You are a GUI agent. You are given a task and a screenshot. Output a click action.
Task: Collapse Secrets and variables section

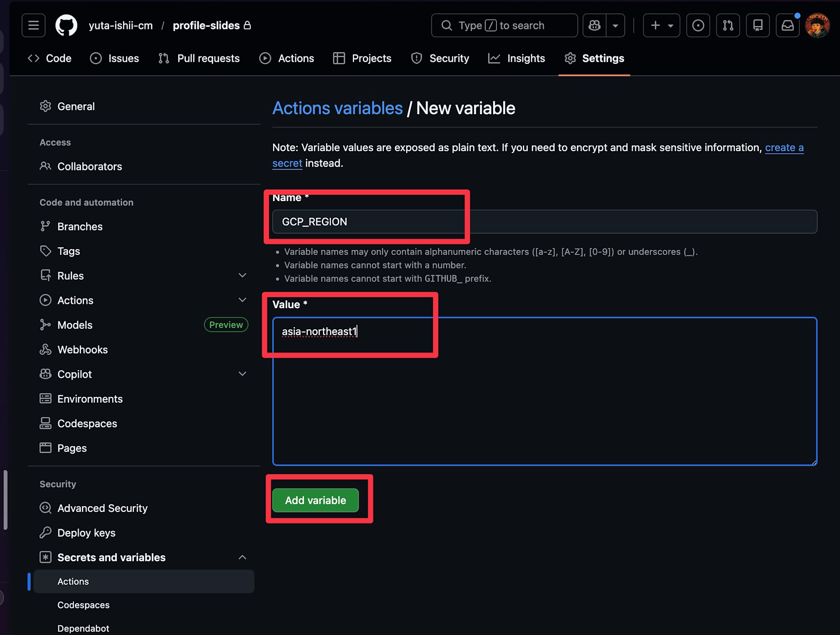(242, 557)
